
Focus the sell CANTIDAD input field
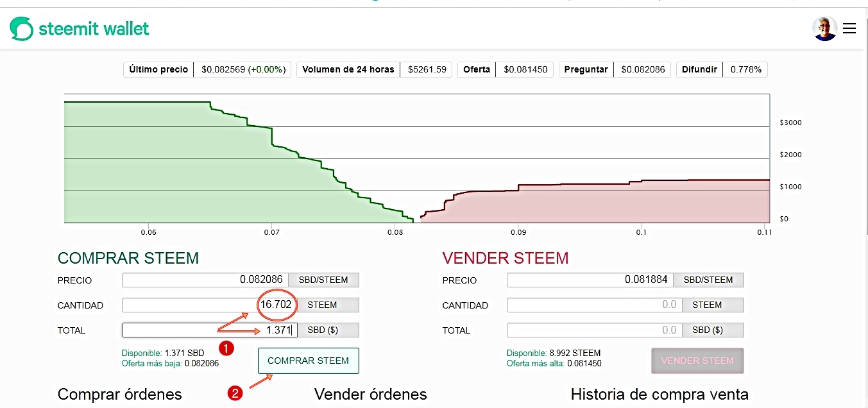594,305
